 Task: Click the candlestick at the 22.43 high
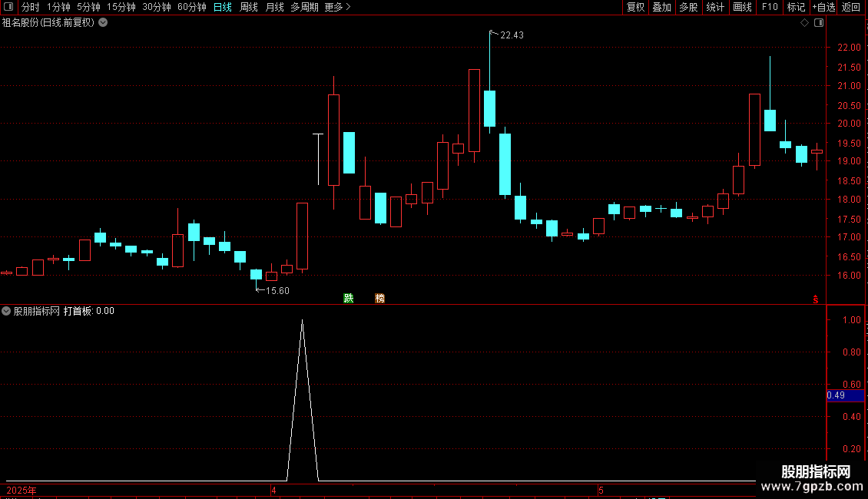coord(489,108)
